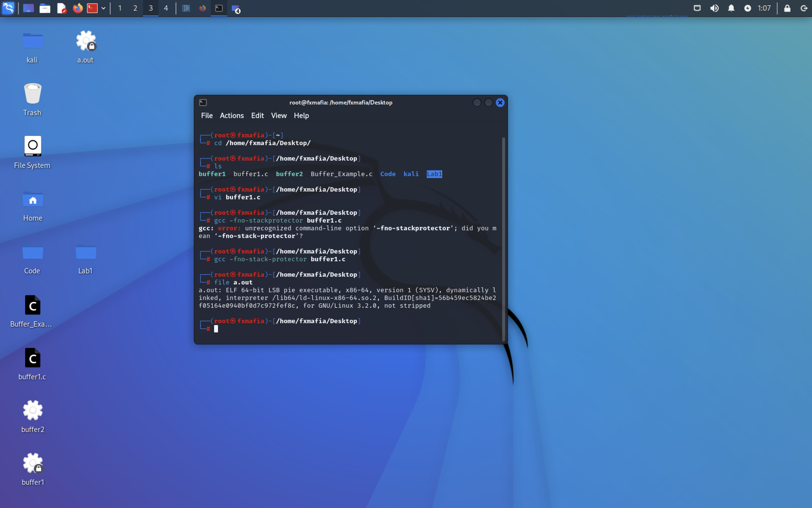Open the file manager from the panel
Viewport: 812px width, 508px height.
[45, 8]
